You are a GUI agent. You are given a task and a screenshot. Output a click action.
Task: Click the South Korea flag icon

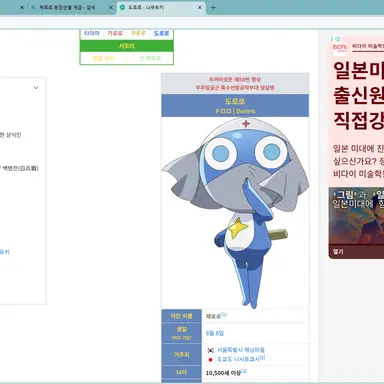click(211, 350)
